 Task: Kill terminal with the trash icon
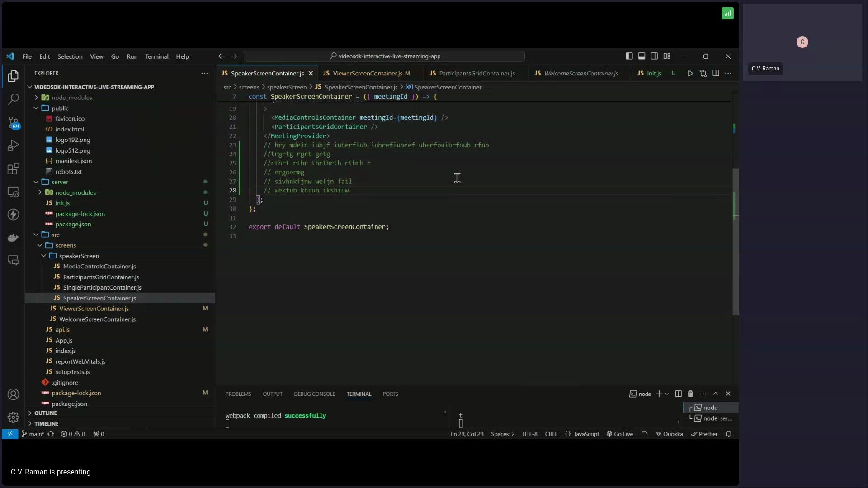[x=690, y=394]
